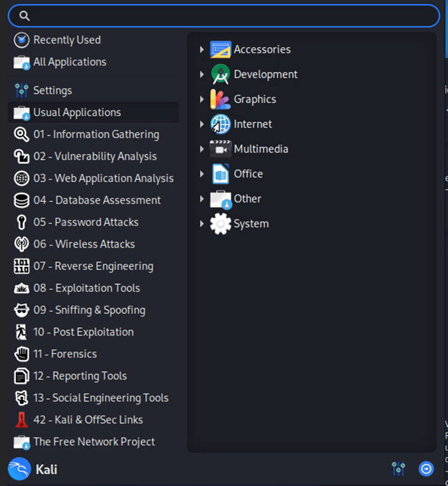Expand the Multimedia category arrow
Screen dimensions: 448x486
tap(202, 149)
